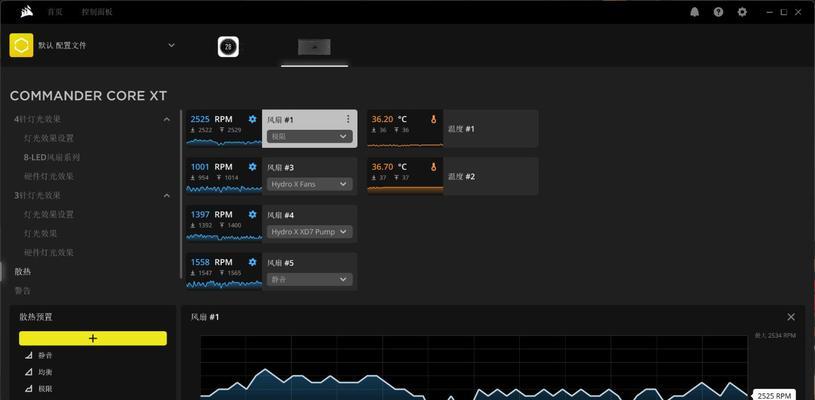815x400 pixels.
Task: Open 硬件灯光效果 under 3针灯光效果
Action: pyautogui.click(x=49, y=252)
